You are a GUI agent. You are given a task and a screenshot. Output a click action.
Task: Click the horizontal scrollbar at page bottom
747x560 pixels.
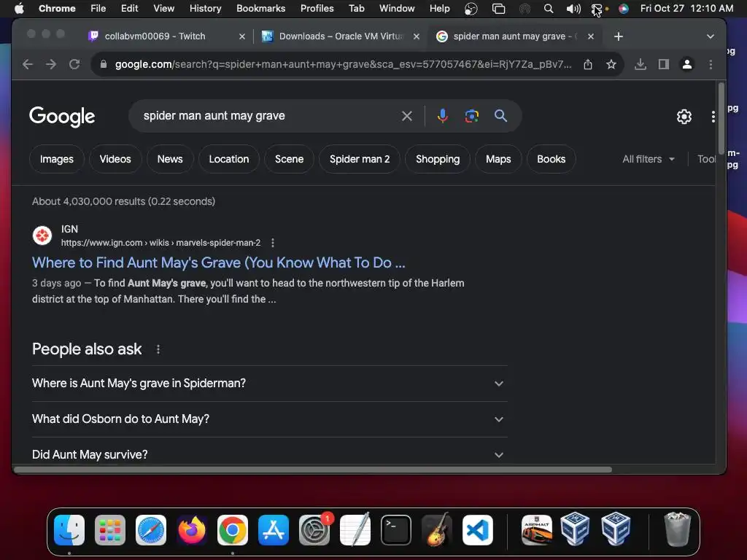pos(312,470)
